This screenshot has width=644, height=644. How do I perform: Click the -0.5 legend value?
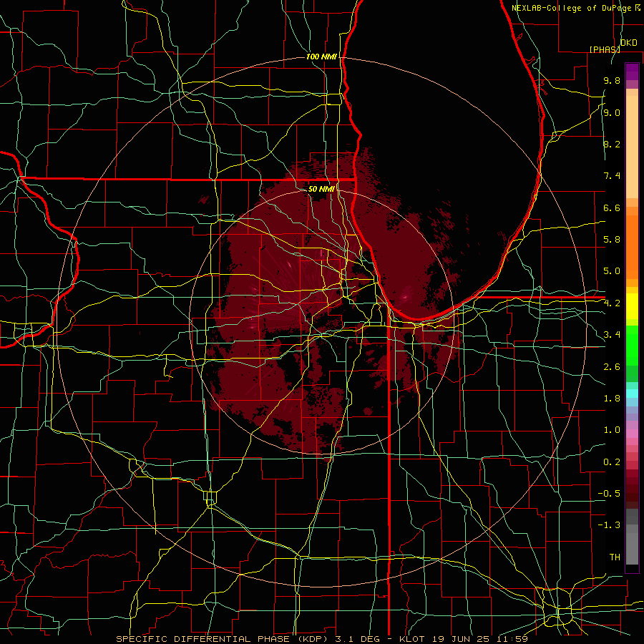pyautogui.click(x=609, y=494)
